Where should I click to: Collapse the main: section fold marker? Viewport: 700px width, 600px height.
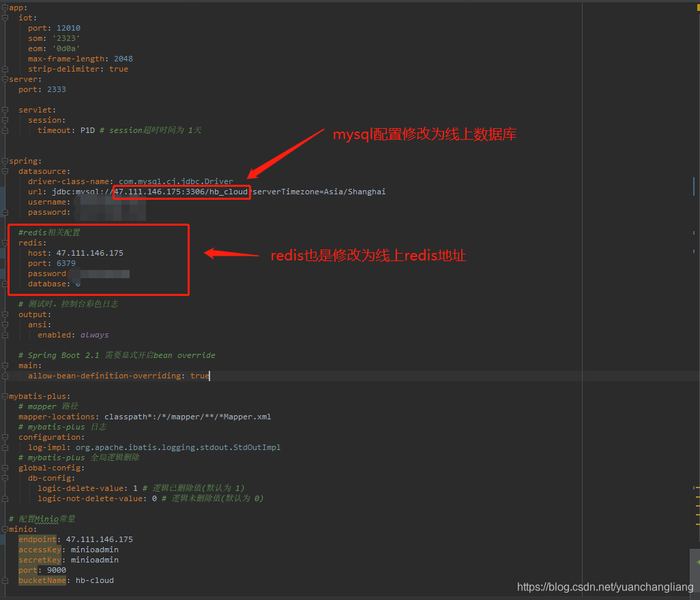5,365
